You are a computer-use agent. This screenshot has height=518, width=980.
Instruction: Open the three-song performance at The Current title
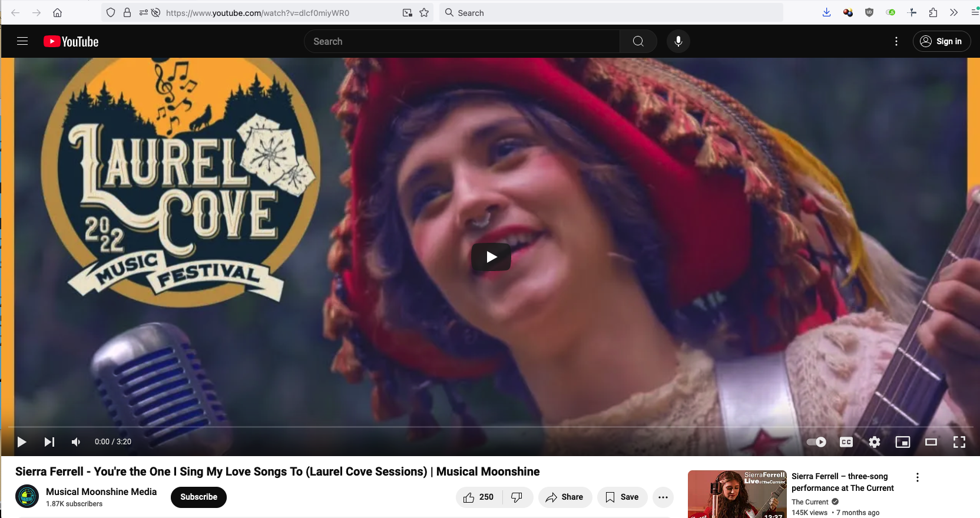843,482
